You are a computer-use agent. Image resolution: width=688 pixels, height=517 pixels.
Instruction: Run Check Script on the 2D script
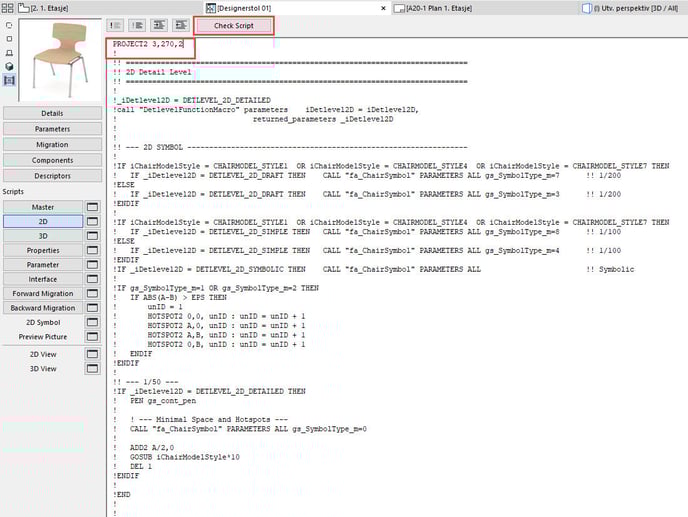(x=234, y=26)
